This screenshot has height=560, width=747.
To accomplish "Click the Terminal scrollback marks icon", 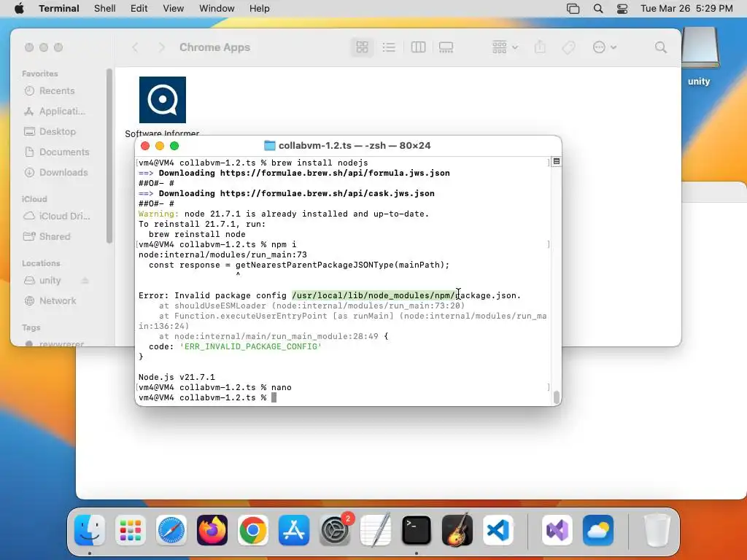I will point(556,161).
